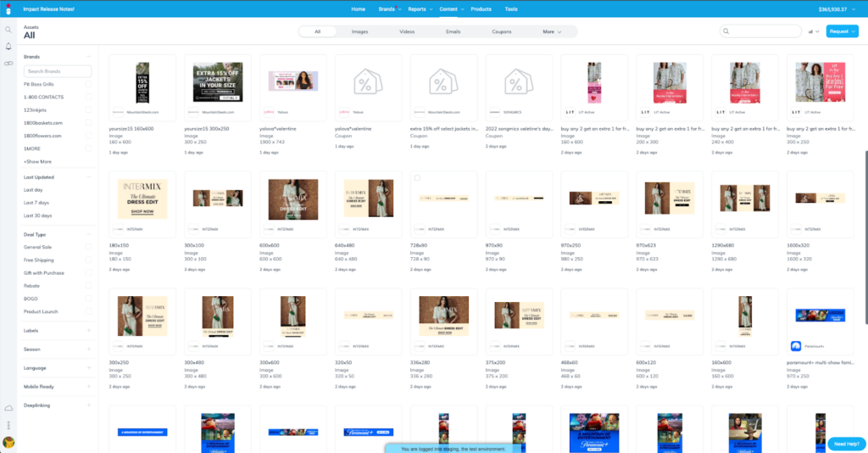
Task: Open notifications bell in left sidebar
Action: coord(8,46)
